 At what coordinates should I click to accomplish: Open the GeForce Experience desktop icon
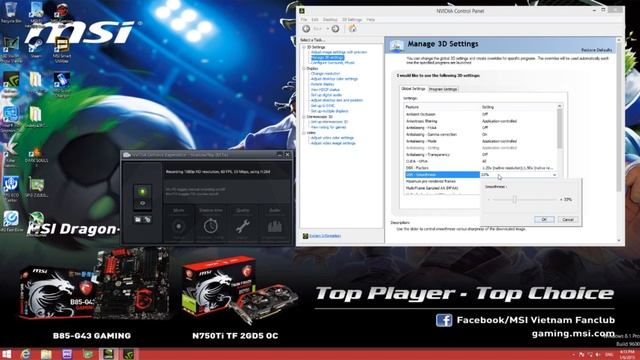(x=11, y=83)
